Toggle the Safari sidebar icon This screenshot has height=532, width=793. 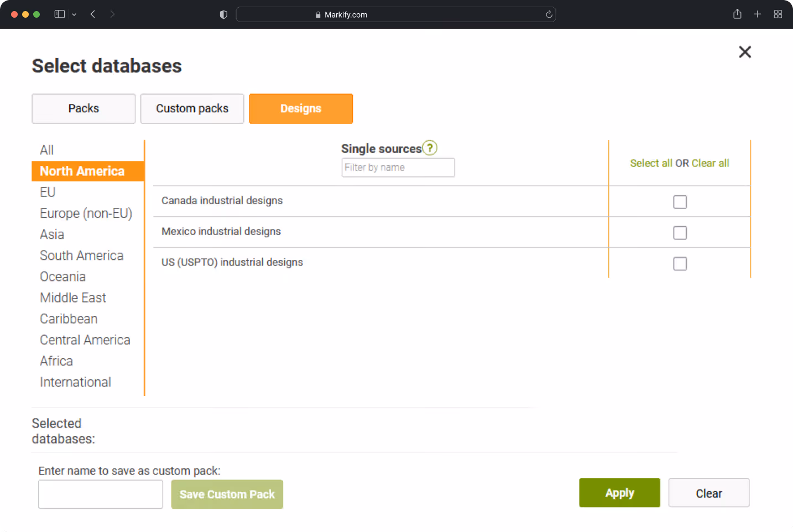(60, 14)
